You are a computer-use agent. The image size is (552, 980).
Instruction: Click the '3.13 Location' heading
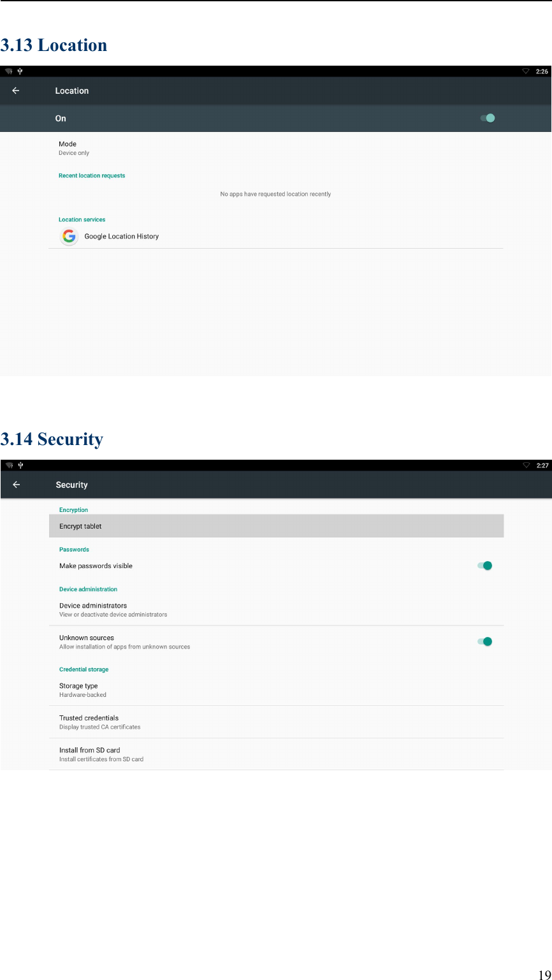tap(54, 45)
